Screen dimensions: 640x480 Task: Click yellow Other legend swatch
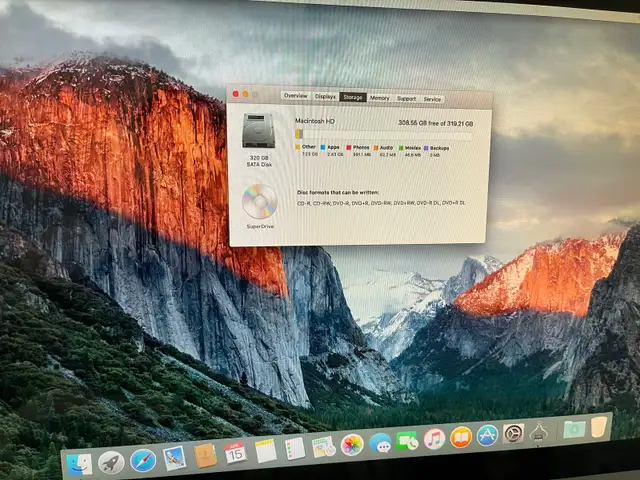coord(298,147)
